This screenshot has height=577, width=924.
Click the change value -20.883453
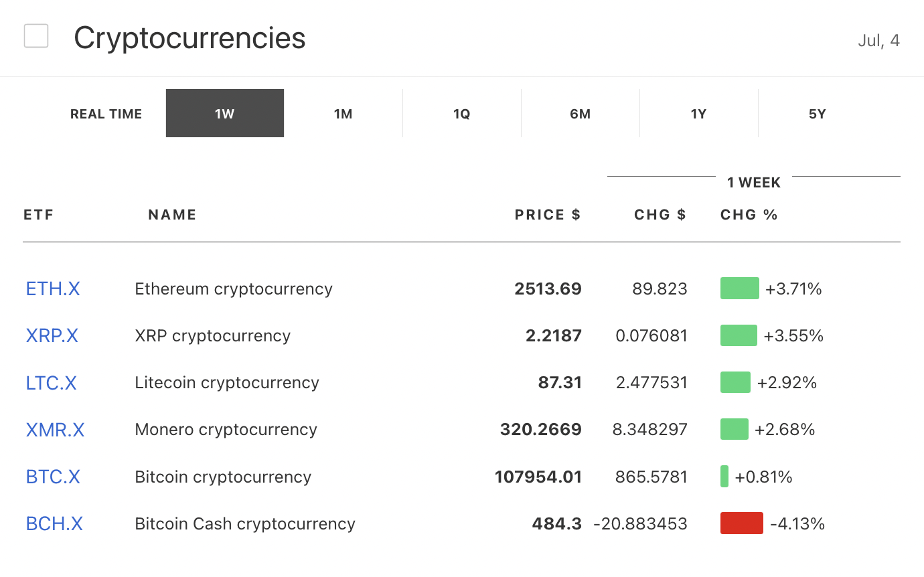(641, 523)
